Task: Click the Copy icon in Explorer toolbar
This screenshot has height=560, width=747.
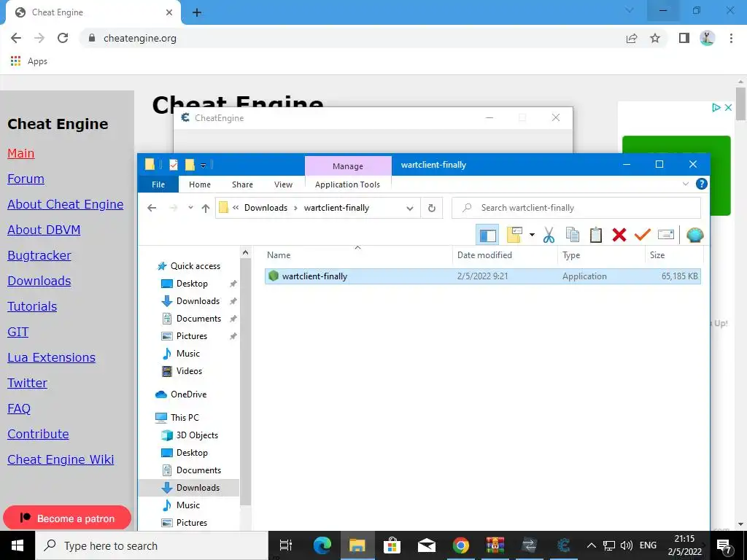Action: (x=572, y=235)
